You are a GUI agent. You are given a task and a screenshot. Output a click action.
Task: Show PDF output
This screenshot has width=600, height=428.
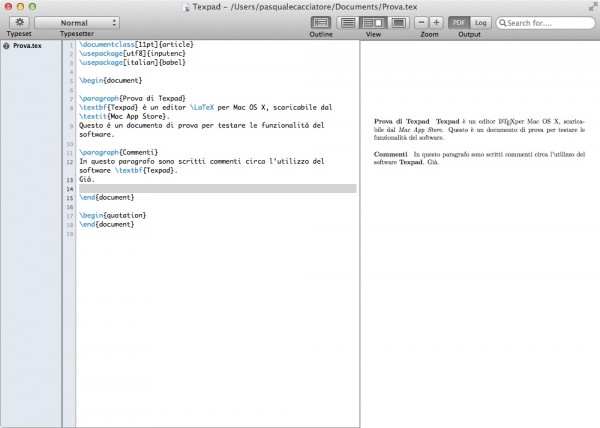[459, 23]
